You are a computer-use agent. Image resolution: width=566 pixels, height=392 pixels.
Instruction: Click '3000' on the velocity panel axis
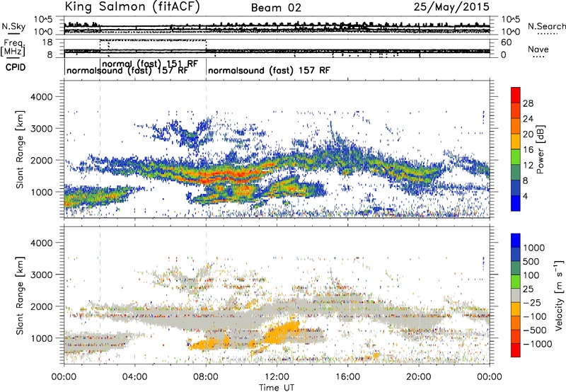(x=41, y=275)
